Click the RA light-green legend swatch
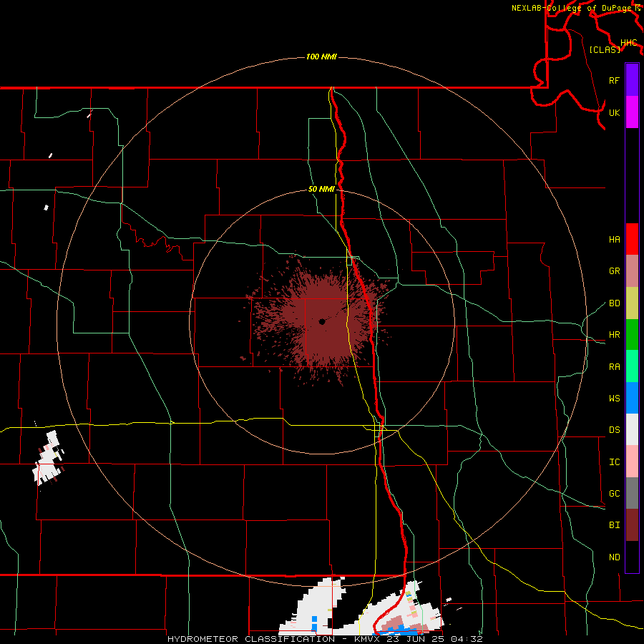The width and height of the screenshot is (644, 644). 632,366
